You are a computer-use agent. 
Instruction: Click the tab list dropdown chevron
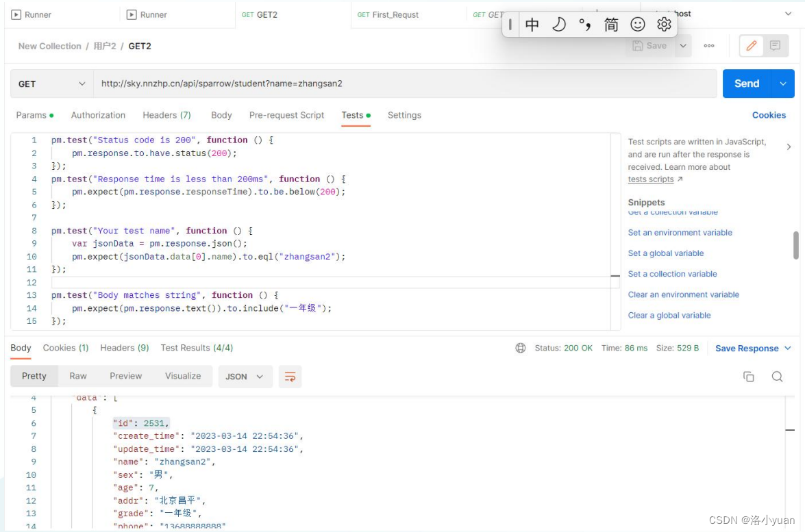(x=788, y=14)
